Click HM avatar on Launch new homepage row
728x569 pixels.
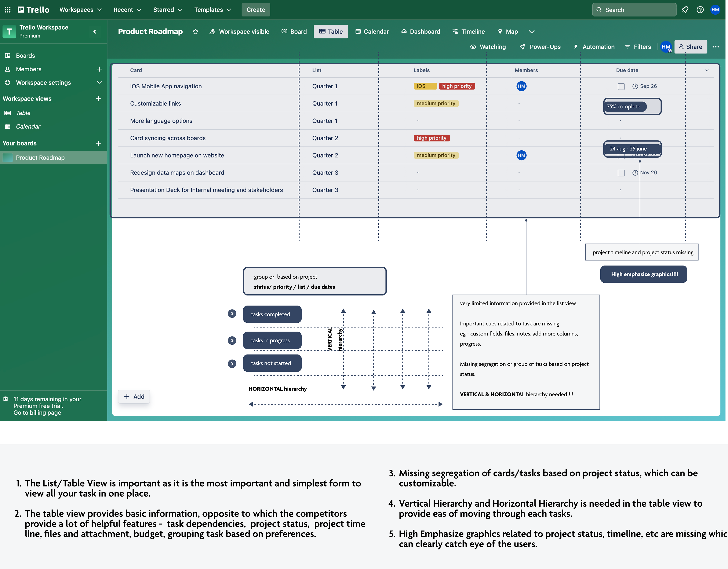click(521, 155)
